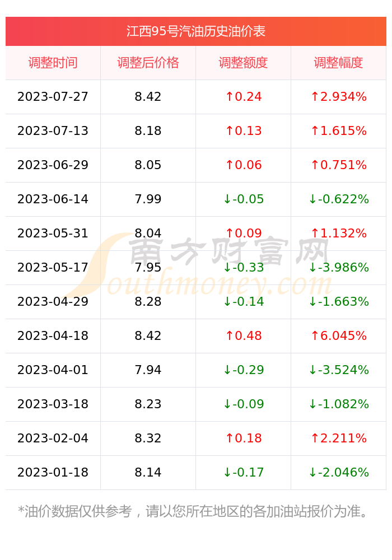This screenshot has width=392, height=560.
Task: Click the up arrow next to 6.045%
Action: coord(315,335)
